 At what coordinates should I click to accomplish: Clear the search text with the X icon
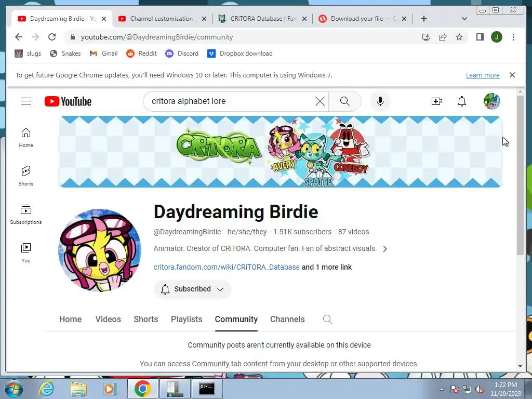(x=320, y=101)
